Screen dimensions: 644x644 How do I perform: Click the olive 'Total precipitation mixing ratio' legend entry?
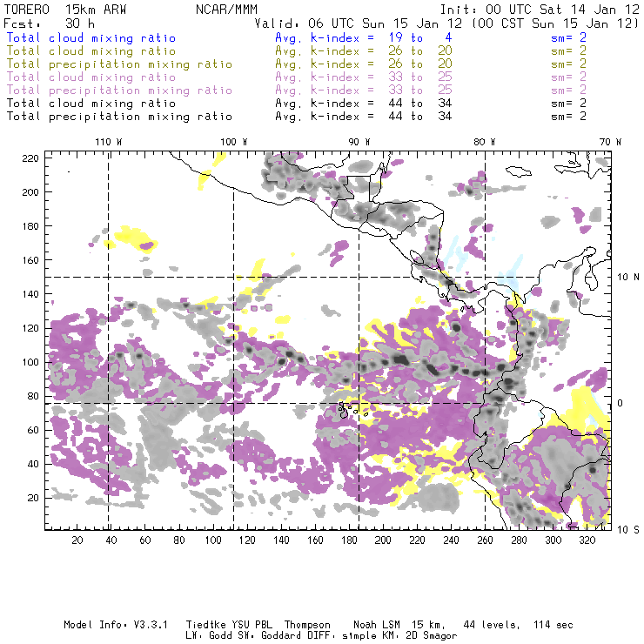click(x=119, y=64)
